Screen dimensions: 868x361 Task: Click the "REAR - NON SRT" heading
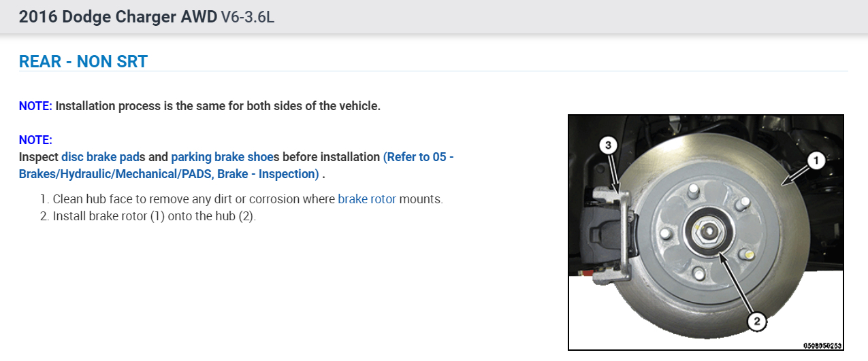click(83, 62)
